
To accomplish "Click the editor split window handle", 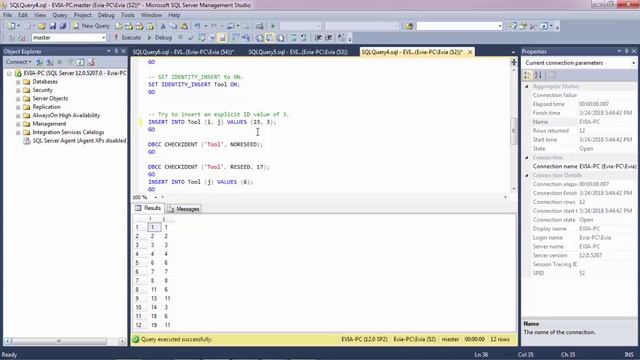I will (513, 62).
